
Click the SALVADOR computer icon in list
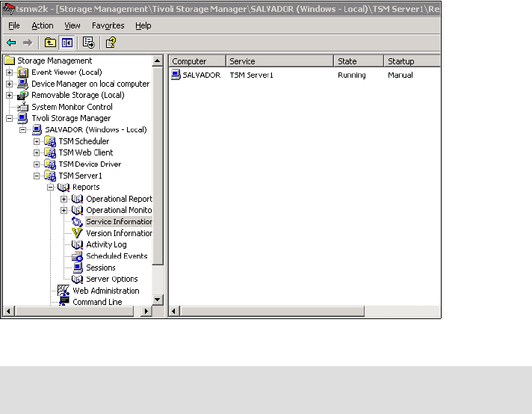(x=176, y=75)
